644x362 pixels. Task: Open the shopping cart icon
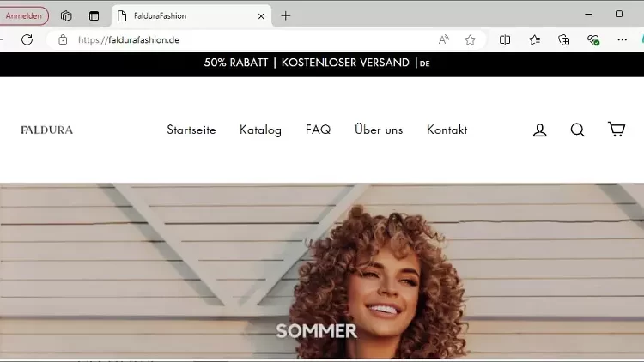(x=616, y=130)
